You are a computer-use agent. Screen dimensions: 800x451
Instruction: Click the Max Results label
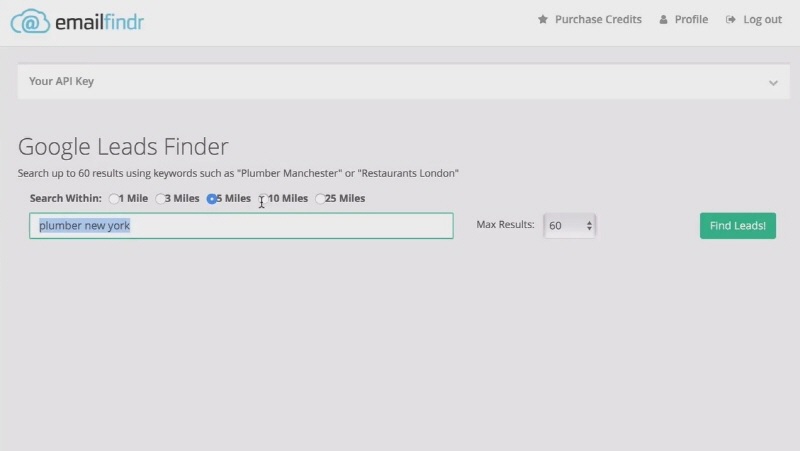click(505, 224)
